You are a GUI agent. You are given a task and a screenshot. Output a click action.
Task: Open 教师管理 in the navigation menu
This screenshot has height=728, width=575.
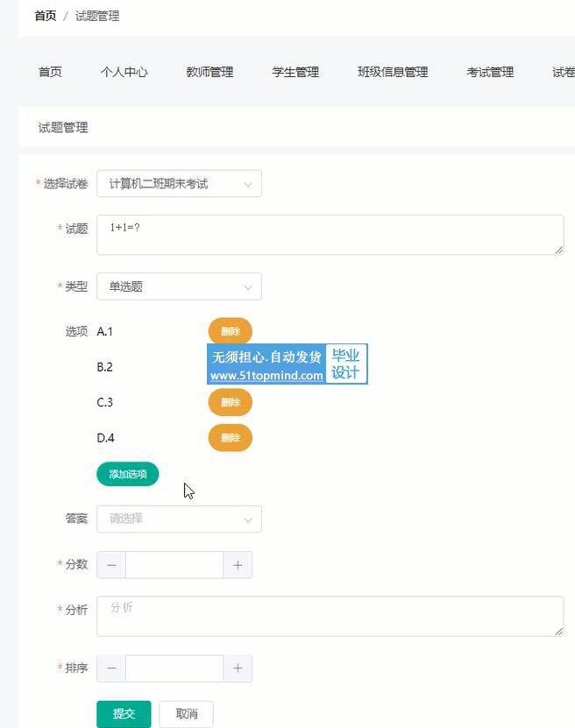209,72
